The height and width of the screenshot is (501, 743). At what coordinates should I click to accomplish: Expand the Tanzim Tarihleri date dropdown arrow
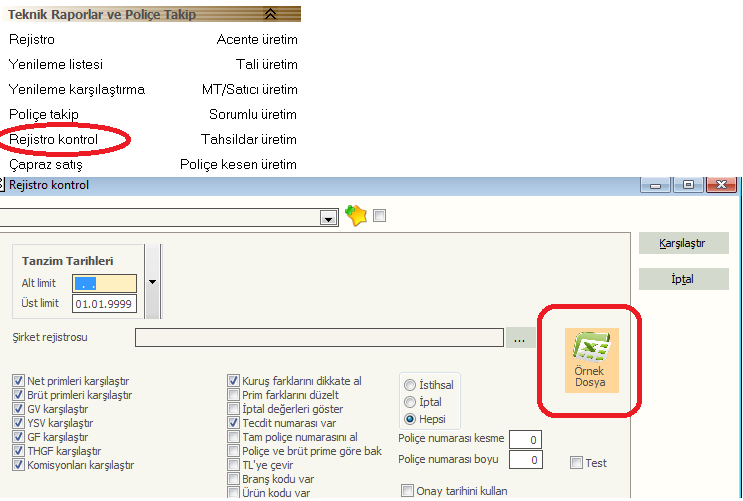(152, 282)
